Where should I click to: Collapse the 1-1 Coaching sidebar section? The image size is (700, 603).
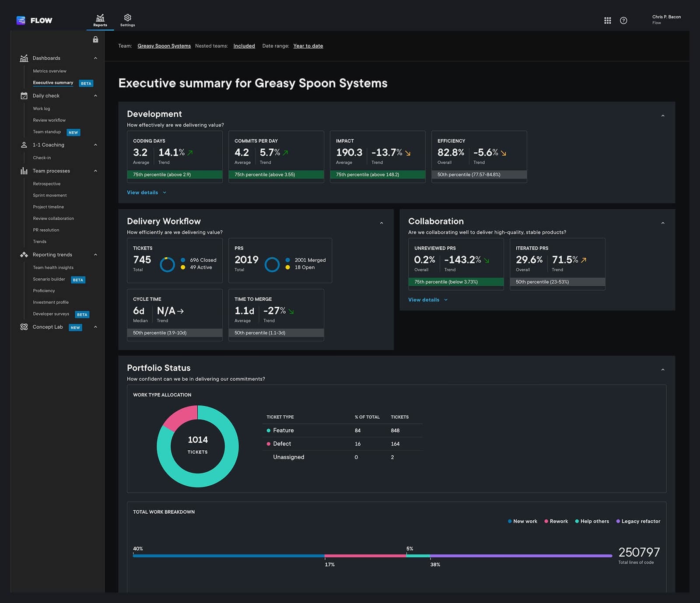pos(95,145)
